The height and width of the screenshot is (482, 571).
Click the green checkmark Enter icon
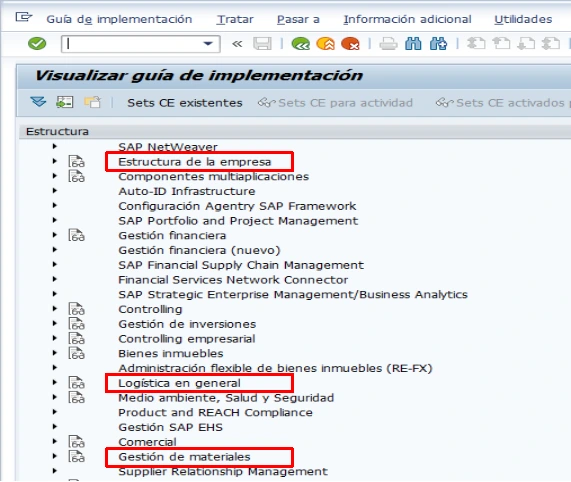37,44
